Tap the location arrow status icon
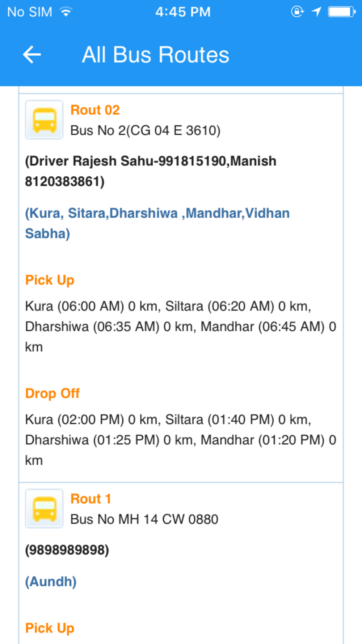This screenshot has width=362, height=644. pos(316,12)
